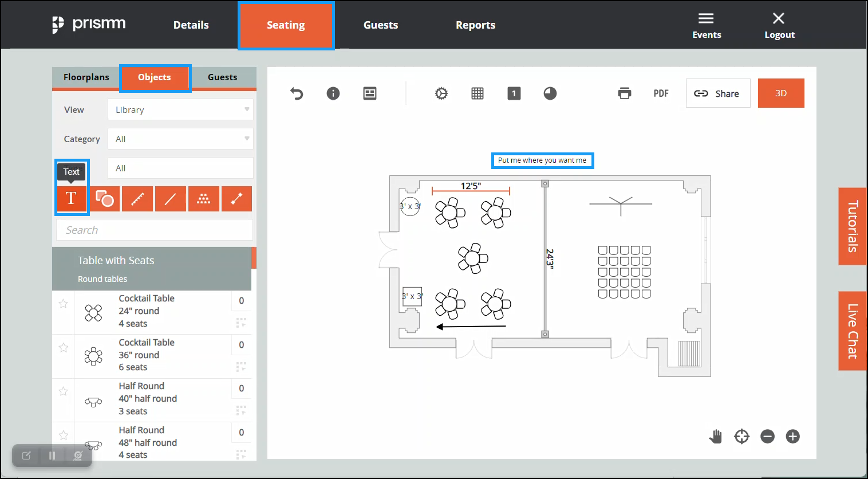Select the ruler measurement tool
The width and height of the screenshot is (868, 479).
tap(137, 199)
